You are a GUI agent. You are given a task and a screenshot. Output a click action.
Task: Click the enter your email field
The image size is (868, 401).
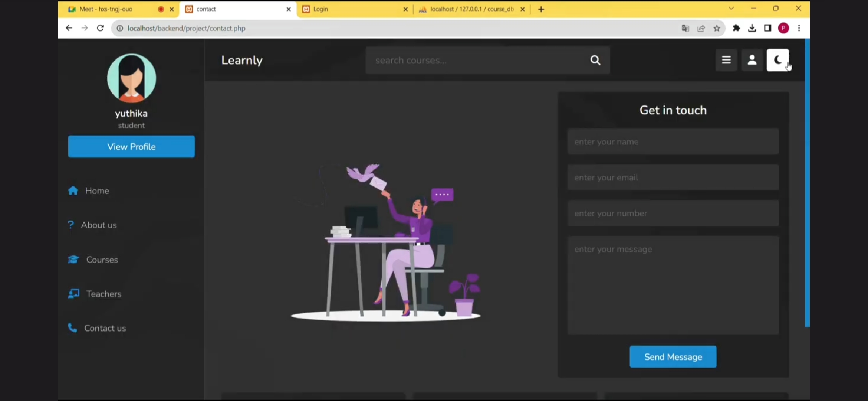click(x=673, y=177)
